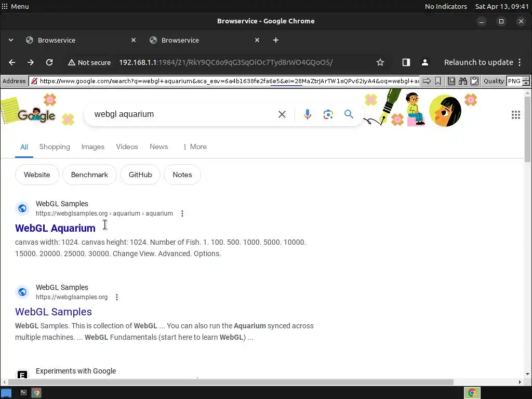The image size is (532, 399).
Task: Open the WebGL Samples result link
Action: click(54, 312)
